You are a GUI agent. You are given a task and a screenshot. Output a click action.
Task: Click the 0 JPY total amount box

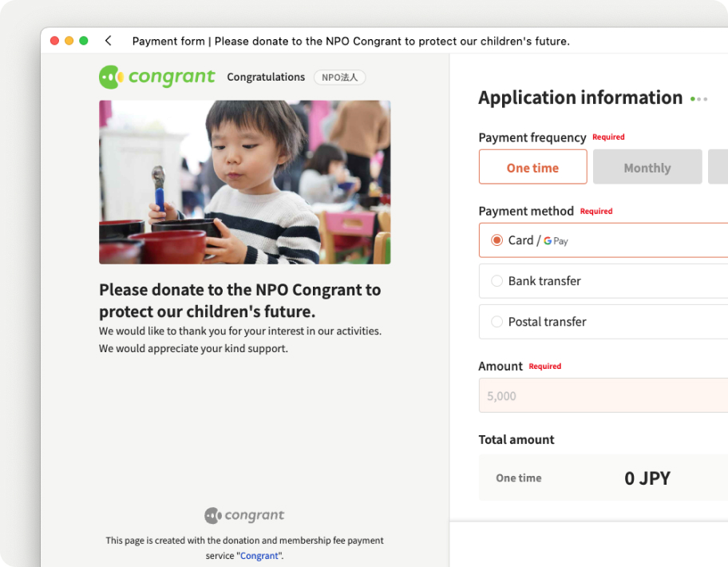tap(603, 478)
